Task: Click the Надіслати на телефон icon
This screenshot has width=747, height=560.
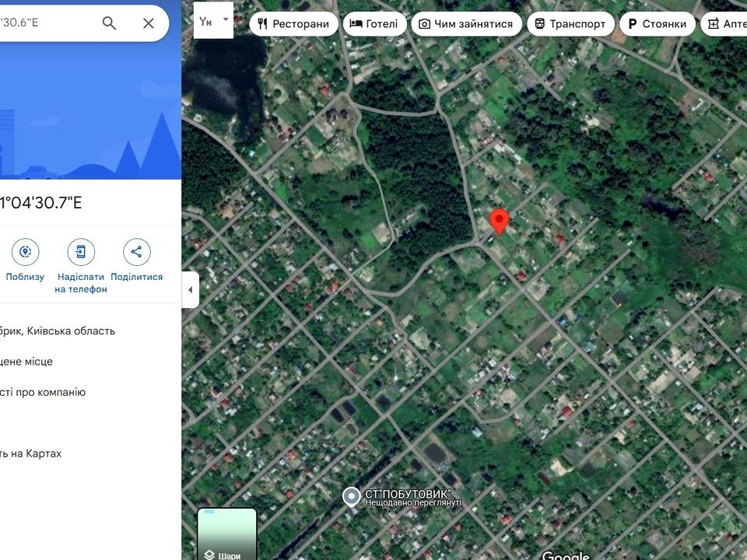Action: 81,252
